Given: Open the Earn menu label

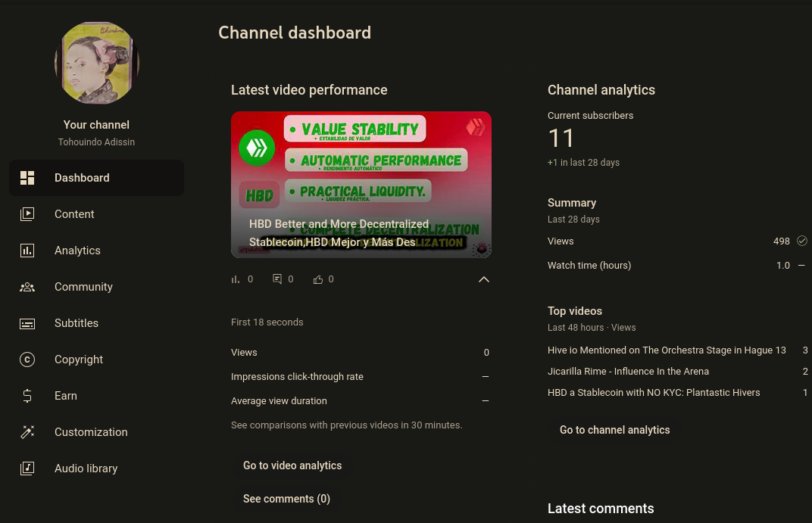Looking at the screenshot, I should click(x=66, y=396).
